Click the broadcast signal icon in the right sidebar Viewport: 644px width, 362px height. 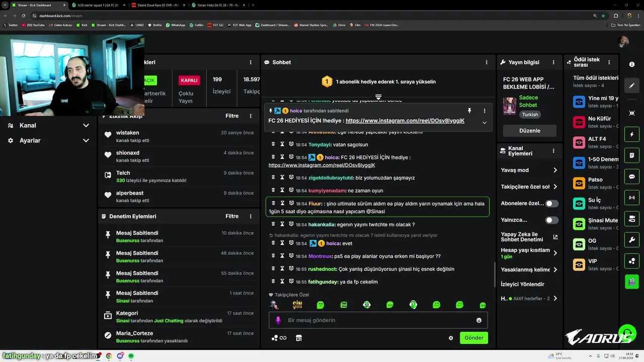click(632, 198)
